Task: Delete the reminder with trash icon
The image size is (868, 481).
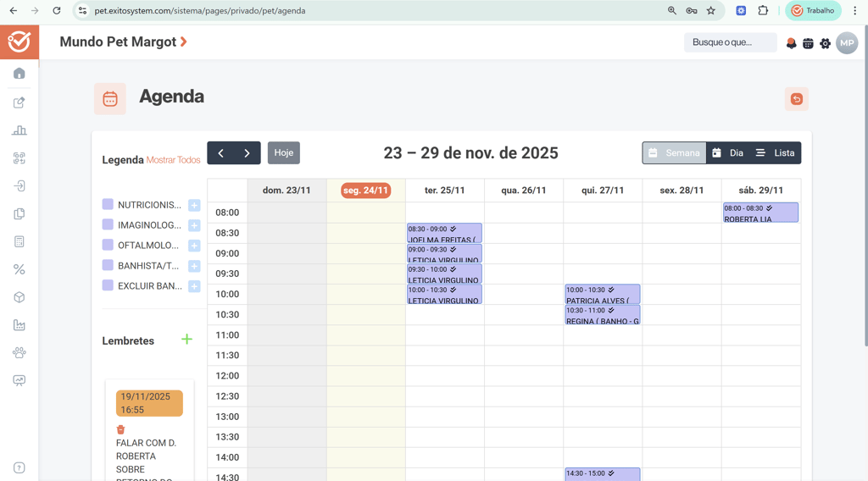Action: click(x=120, y=429)
